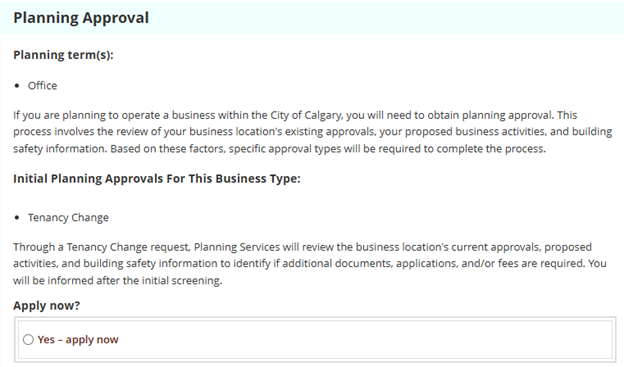Click the 'Tenancy Change' list item

click(x=68, y=217)
